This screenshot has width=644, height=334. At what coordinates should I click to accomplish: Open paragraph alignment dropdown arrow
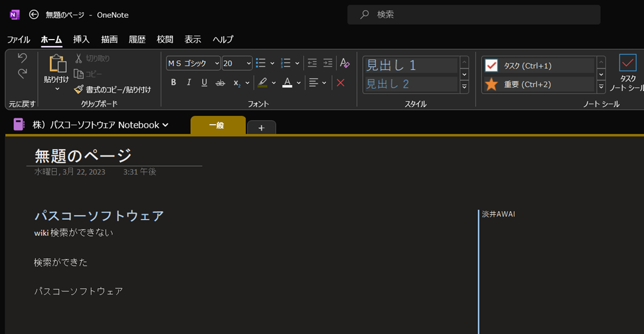tap(324, 83)
